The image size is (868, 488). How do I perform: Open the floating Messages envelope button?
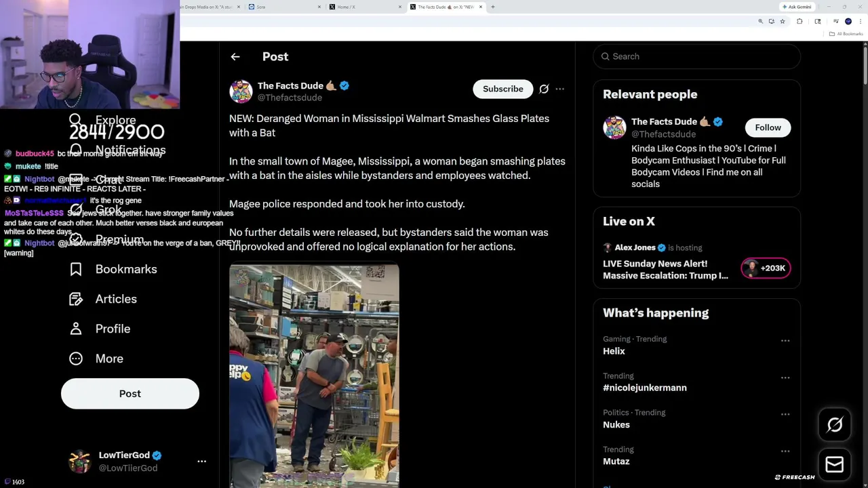click(835, 464)
